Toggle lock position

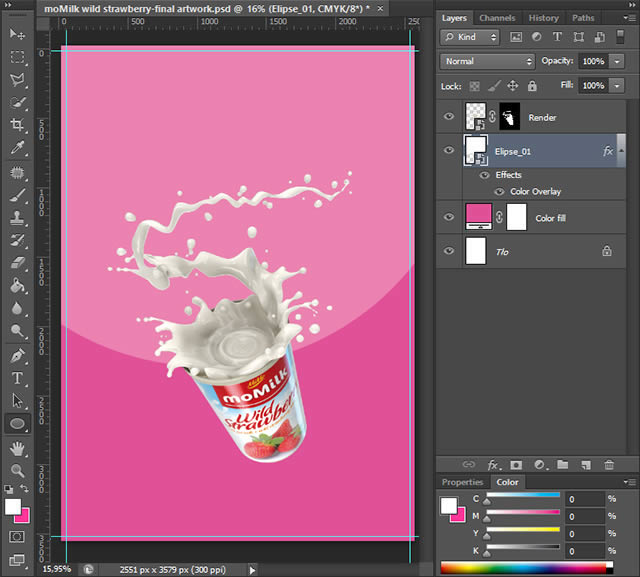513,86
